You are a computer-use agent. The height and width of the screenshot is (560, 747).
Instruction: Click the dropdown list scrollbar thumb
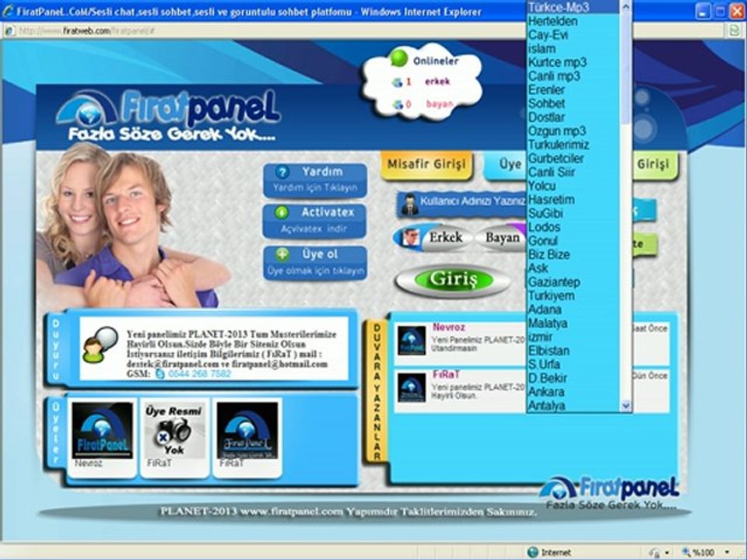626,68
